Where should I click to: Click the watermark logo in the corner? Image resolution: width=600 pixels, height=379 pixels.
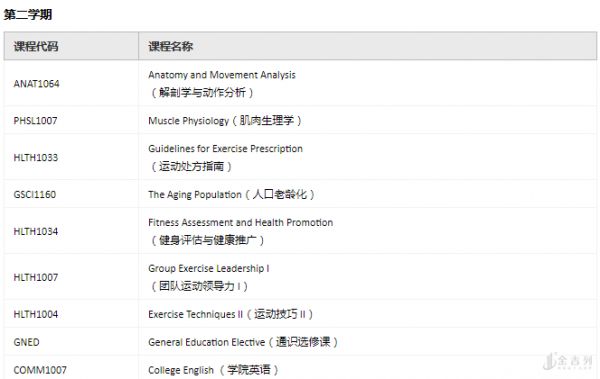tap(569, 361)
